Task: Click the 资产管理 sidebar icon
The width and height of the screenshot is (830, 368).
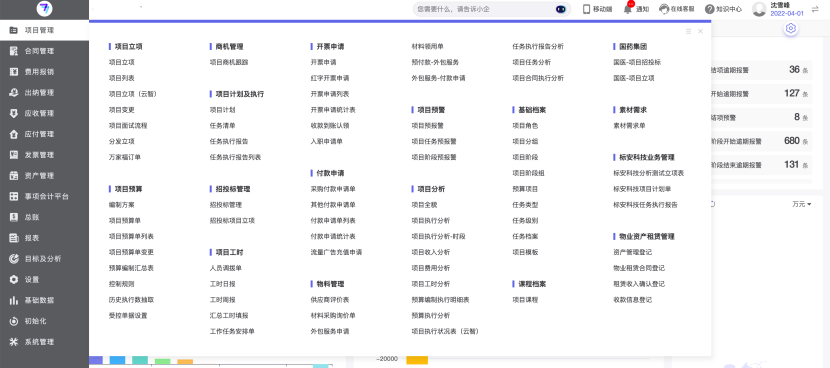Action: tap(14, 175)
